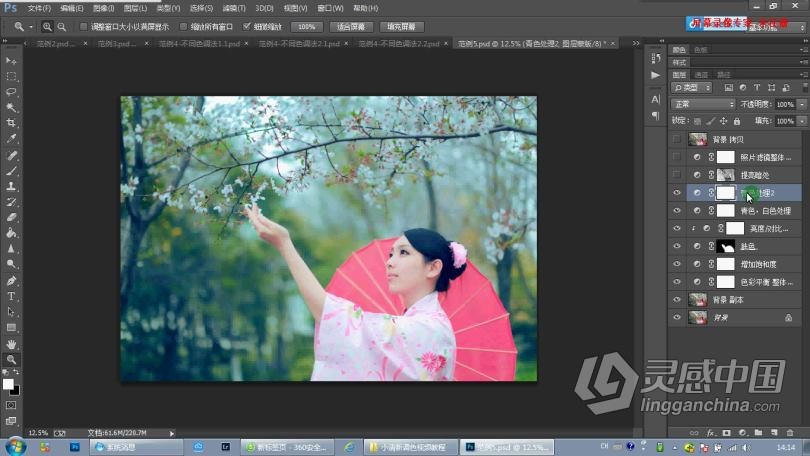This screenshot has height=456, width=810.
Task: Open the 滤镜(T) menu
Action: point(233,8)
